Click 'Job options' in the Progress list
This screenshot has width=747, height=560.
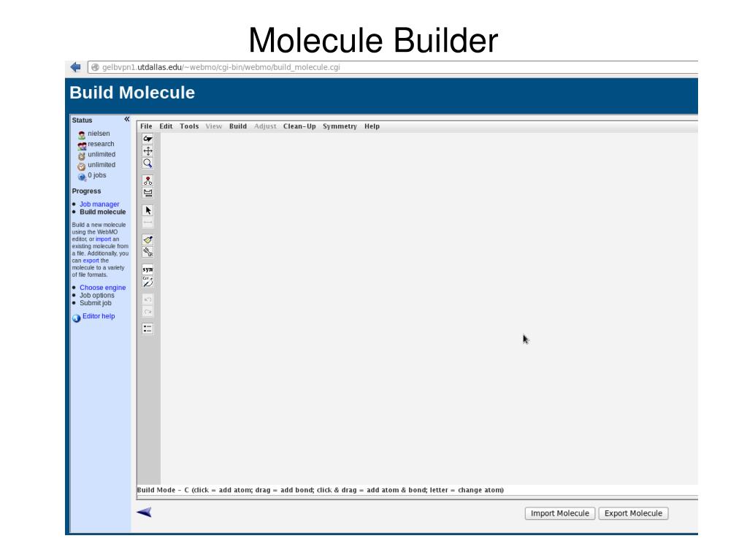click(x=96, y=295)
